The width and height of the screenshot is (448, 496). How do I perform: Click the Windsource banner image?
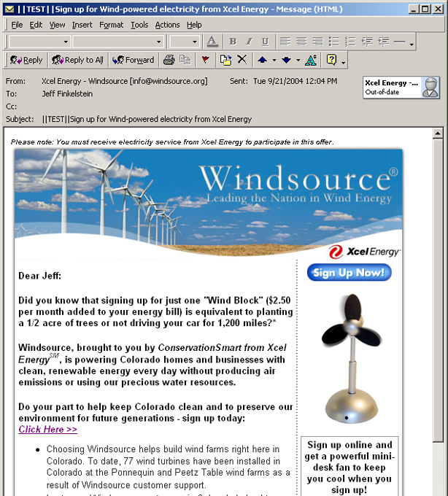[208, 203]
